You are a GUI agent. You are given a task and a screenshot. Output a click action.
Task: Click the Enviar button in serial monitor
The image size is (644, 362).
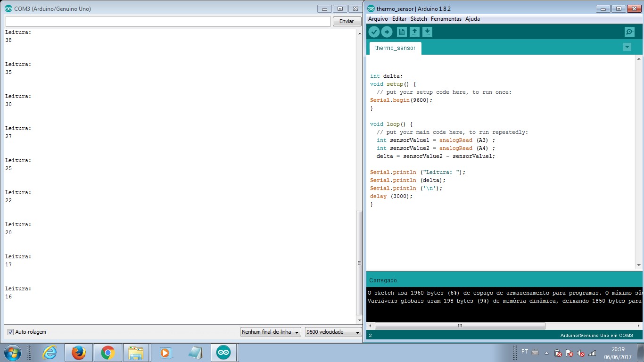pos(347,22)
